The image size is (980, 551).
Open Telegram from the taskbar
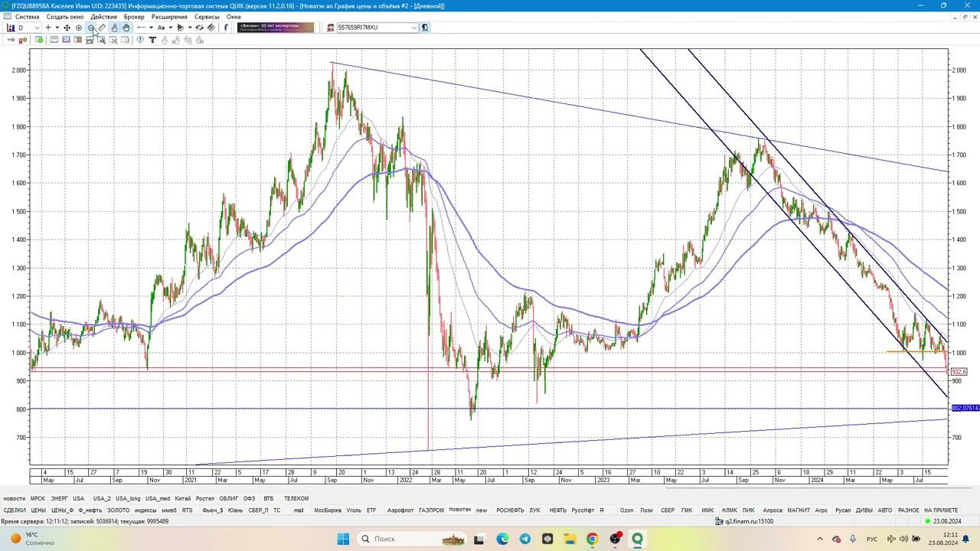(524, 539)
